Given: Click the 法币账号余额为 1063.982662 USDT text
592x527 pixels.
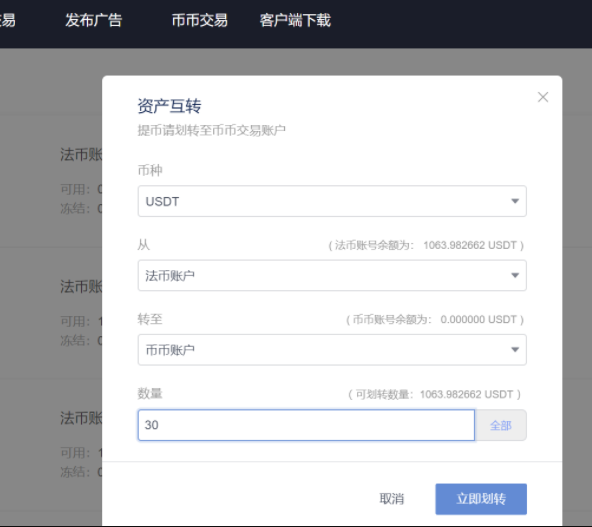Looking at the screenshot, I should [426, 245].
